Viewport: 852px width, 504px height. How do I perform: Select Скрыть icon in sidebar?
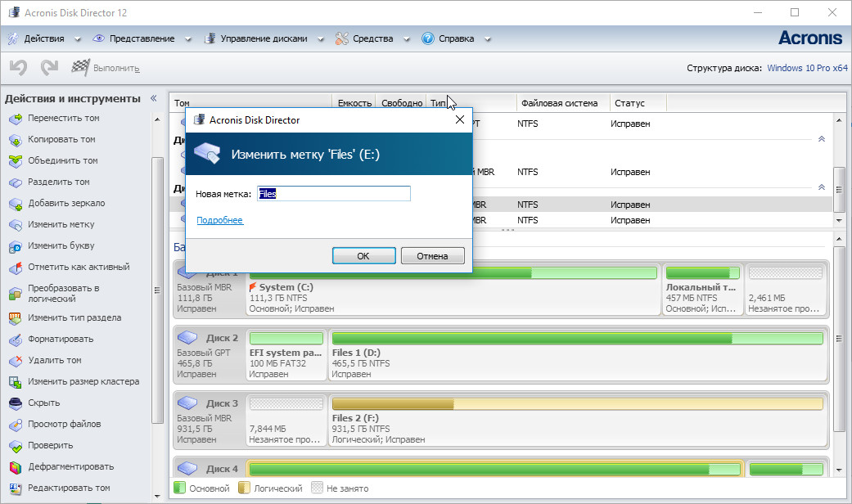(x=16, y=403)
